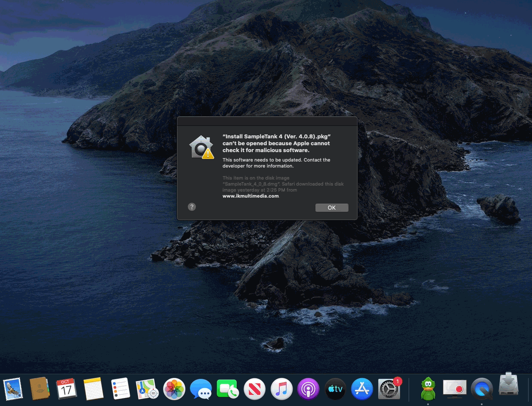532x406 pixels.
Task: Launch the Music app from Dock
Action: pyautogui.click(x=281, y=389)
